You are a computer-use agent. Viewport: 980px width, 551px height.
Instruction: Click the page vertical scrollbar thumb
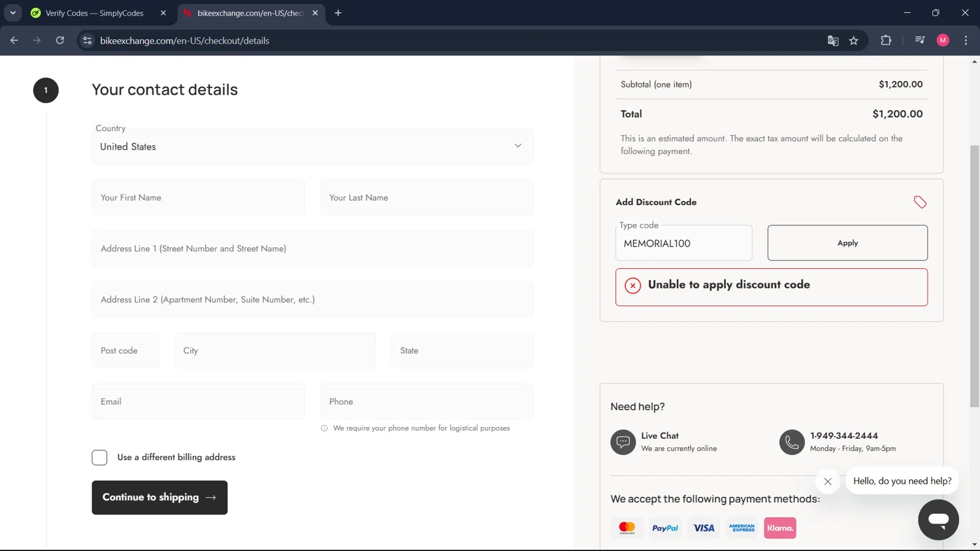tap(974, 275)
